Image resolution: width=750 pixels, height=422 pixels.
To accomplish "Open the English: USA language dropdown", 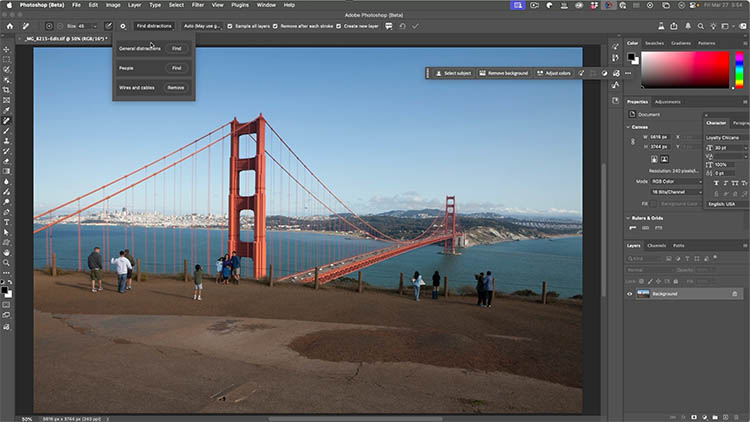I will pos(727,204).
